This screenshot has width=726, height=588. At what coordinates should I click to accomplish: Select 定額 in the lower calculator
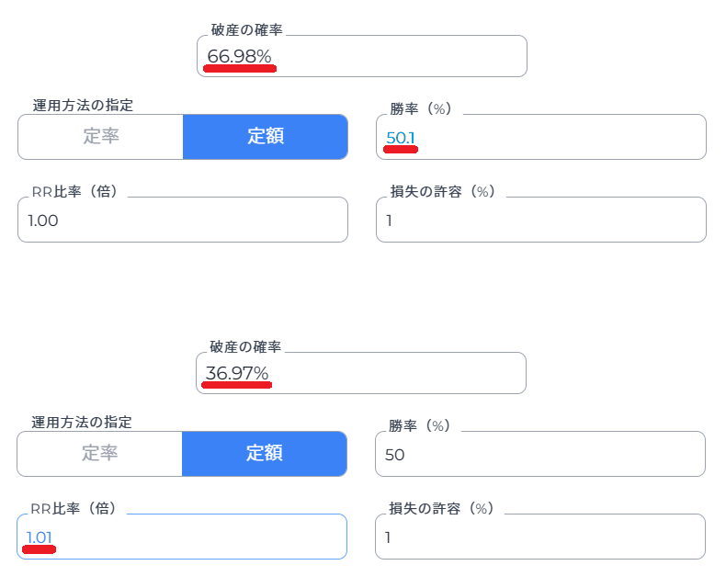[x=265, y=453]
